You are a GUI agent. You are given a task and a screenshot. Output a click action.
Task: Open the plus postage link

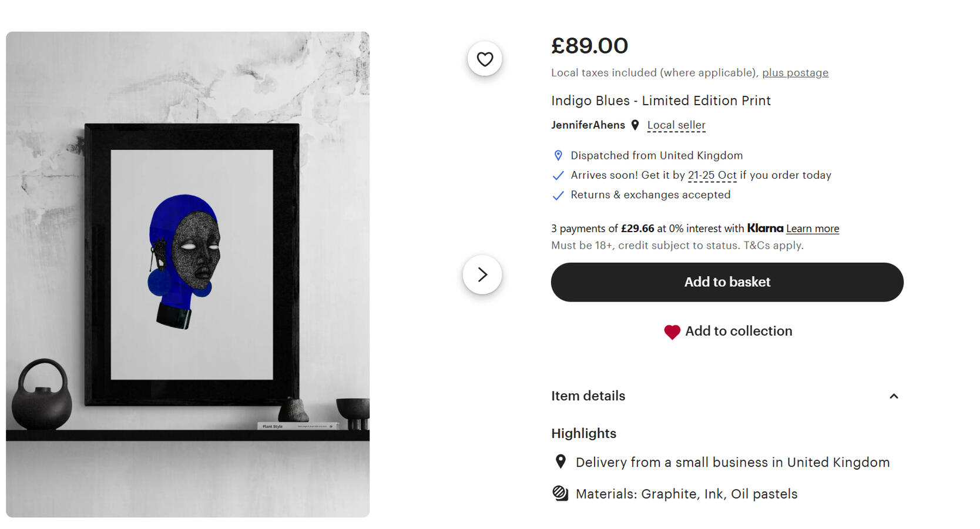(795, 73)
